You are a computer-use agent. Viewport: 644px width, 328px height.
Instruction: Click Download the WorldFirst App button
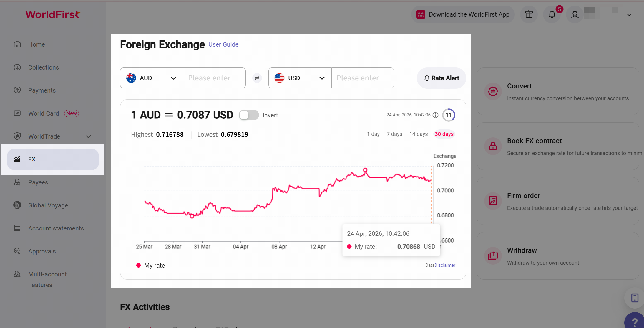tap(463, 14)
